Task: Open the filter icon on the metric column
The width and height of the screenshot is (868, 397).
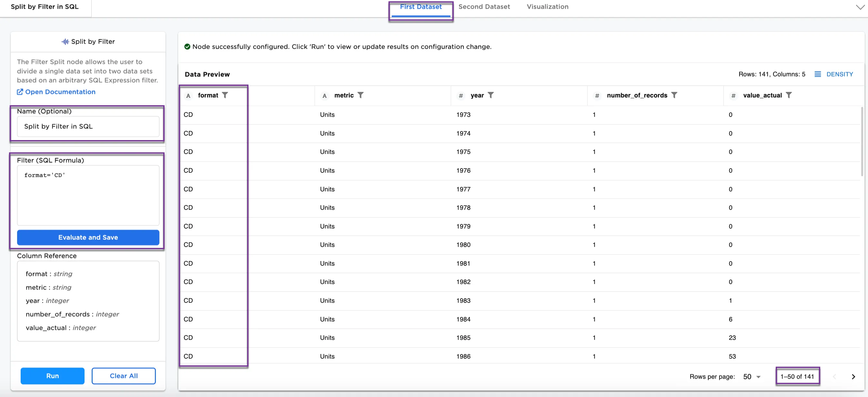Action: coord(361,95)
